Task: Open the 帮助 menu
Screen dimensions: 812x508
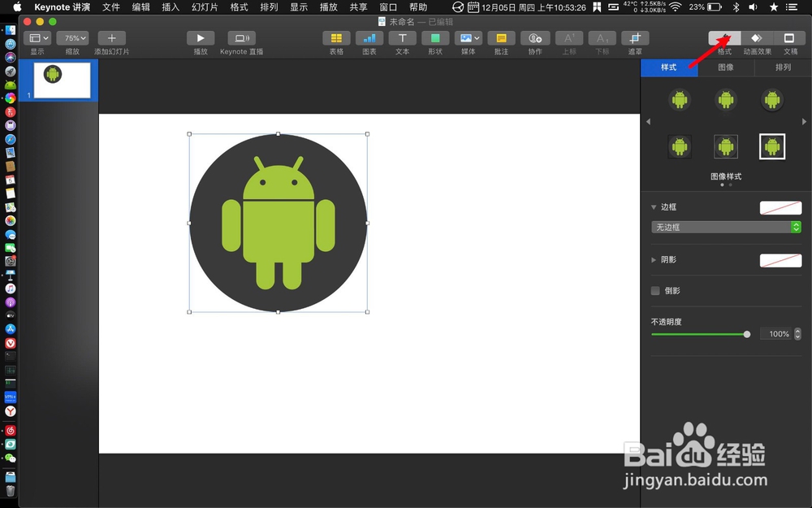Action: click(418, 7)
